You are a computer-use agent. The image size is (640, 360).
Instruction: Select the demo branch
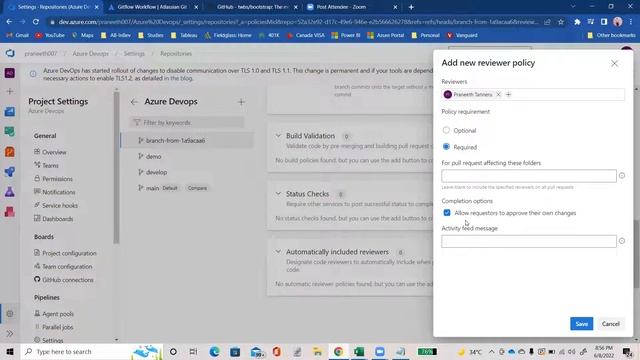(153, 156)
